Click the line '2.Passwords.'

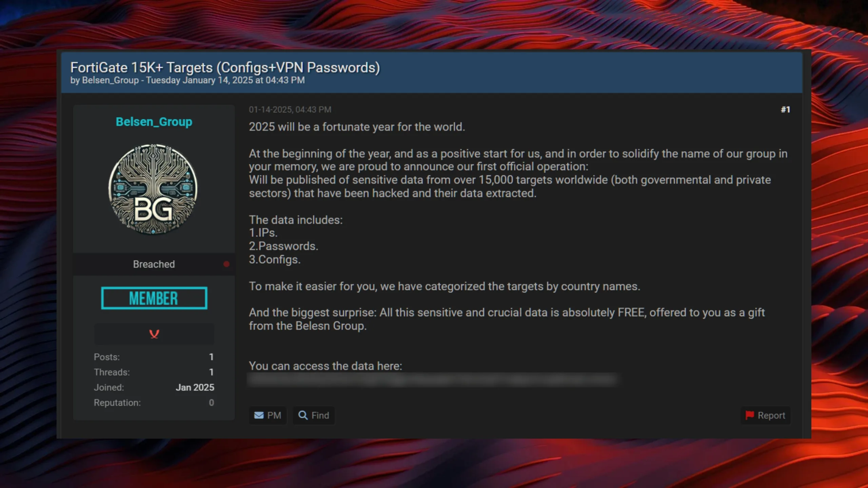tap(283, 246)
